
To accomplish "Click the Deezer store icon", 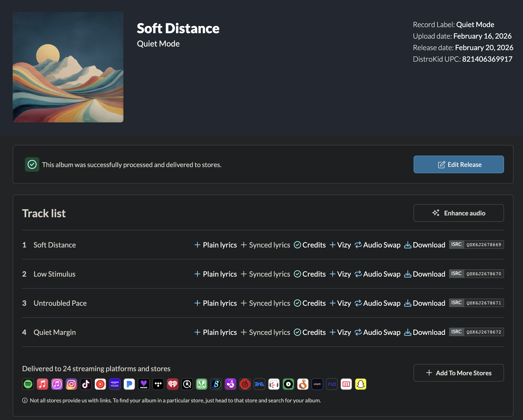I will pyautogui.click(x=144, y=384).
